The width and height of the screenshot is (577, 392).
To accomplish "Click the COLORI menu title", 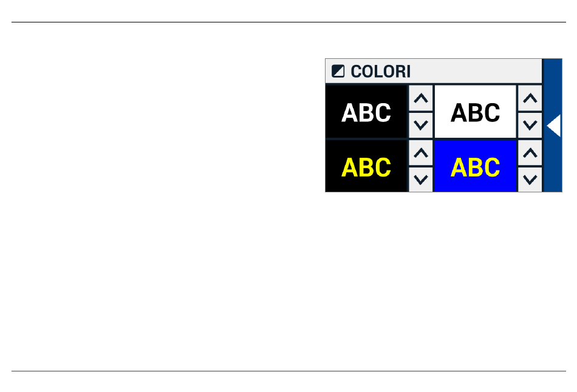I will [381, 72].
